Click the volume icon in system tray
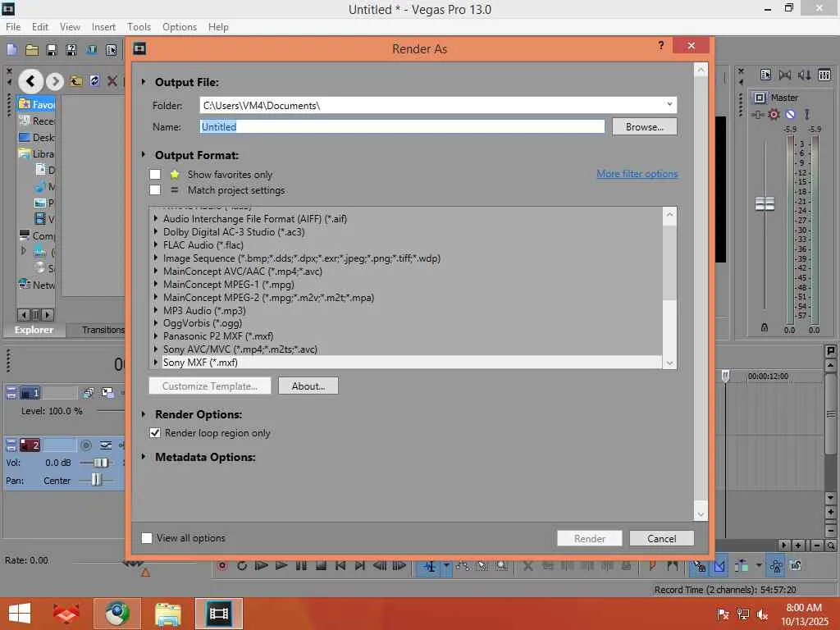Viewport: 840px width, 630px height. pos(762,614)
